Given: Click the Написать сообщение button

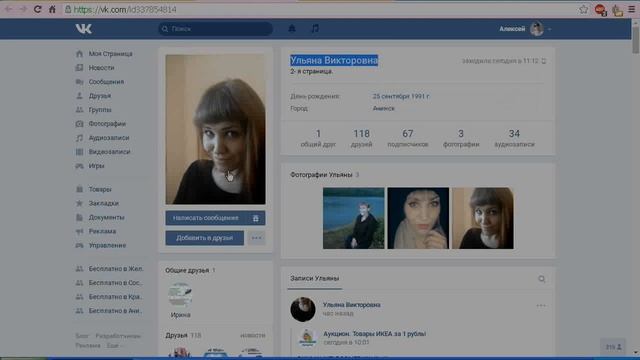Looking at the screenshot, I should pyautogui.click(x=206, y=218).
